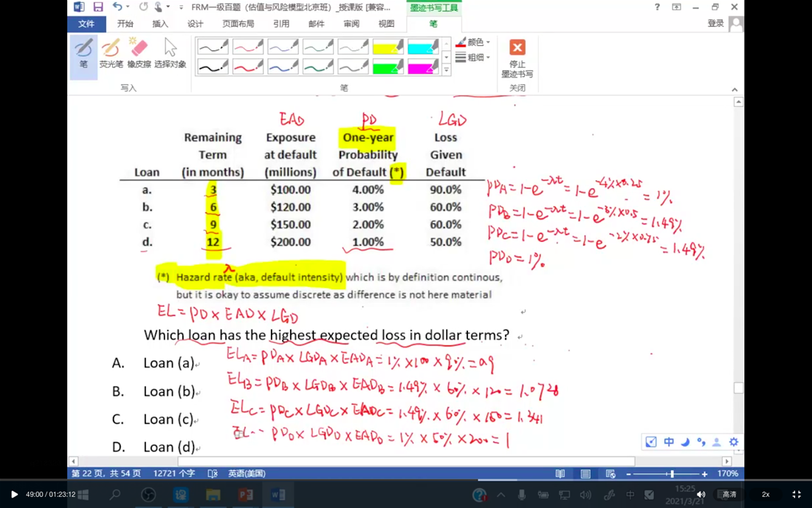Switch to Print Layout view

click(x=585, y=474)
